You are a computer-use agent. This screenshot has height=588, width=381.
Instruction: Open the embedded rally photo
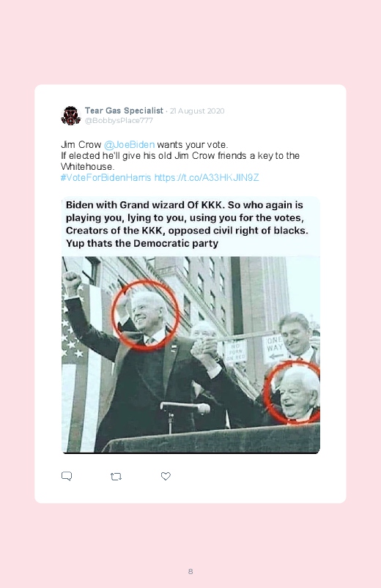[190, 354]
